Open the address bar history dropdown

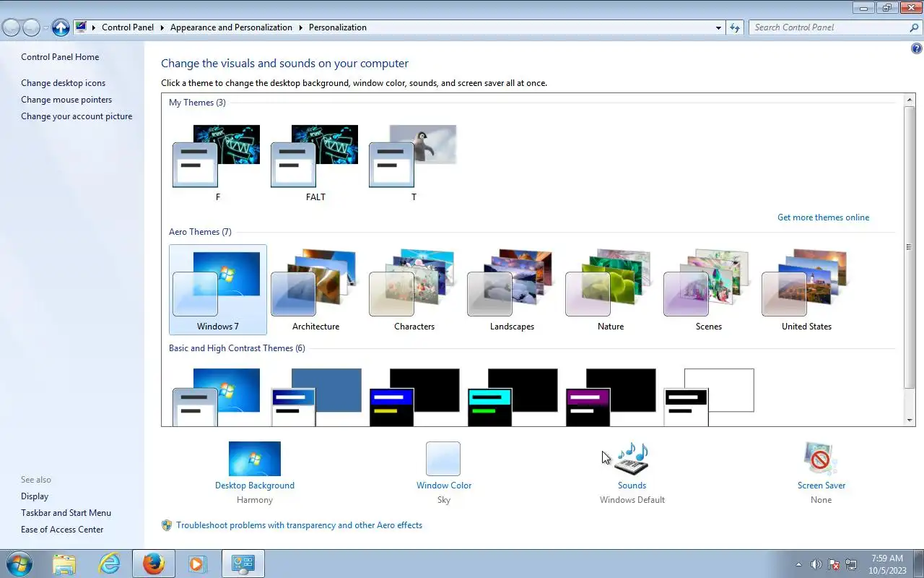[718, 27]
